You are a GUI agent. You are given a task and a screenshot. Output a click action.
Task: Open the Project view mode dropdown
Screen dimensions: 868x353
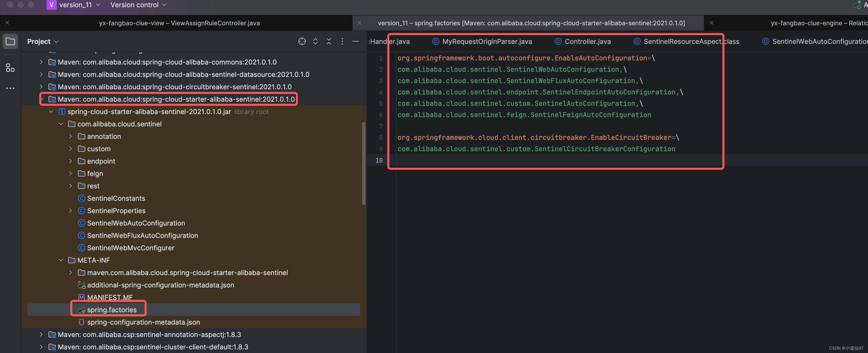tap(43, 42)
